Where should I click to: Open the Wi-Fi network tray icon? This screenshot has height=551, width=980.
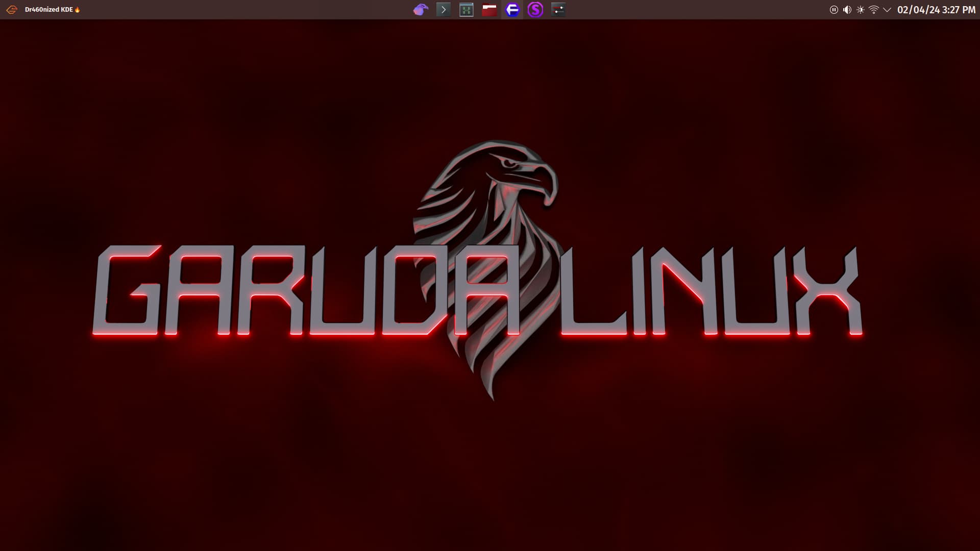coord(874,10)
